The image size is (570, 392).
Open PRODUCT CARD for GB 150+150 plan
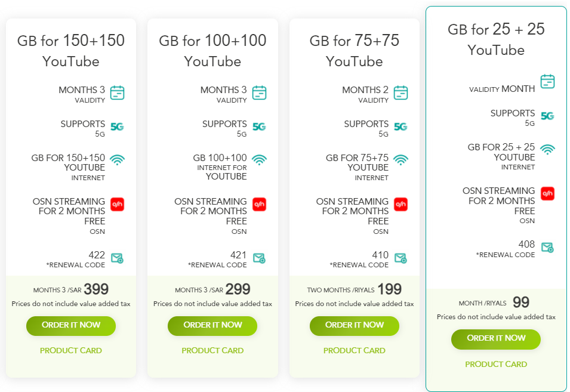[70, 350]
